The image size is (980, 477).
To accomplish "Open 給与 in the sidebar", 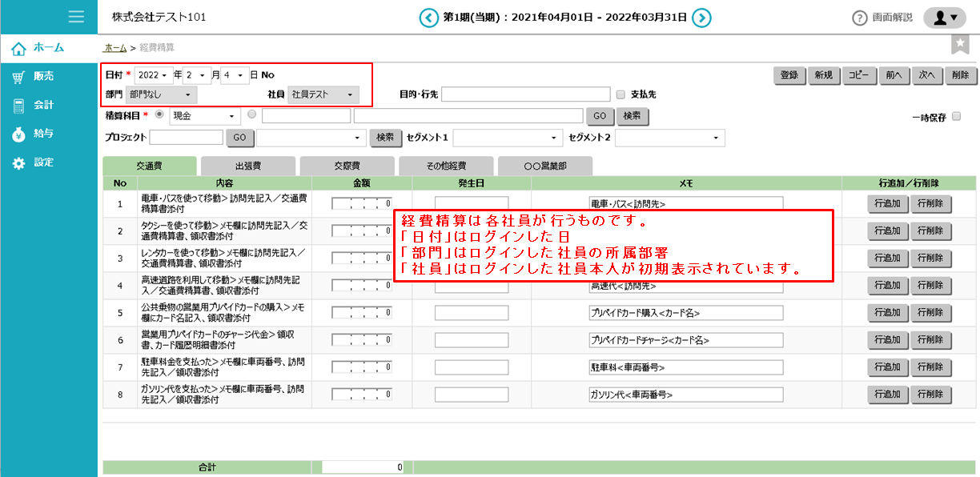I will [x=43, y=134].
